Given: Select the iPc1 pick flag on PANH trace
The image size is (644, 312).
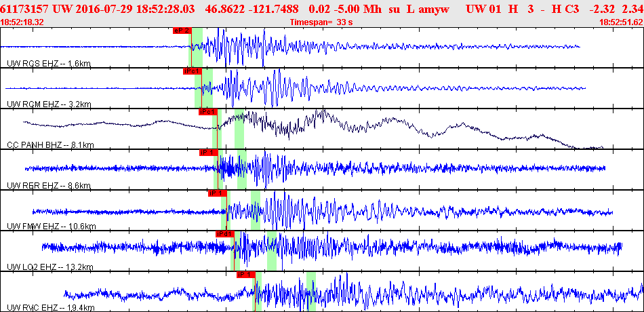Looking at the screenshot, I should pyautogui.click(x=207, y=112).
